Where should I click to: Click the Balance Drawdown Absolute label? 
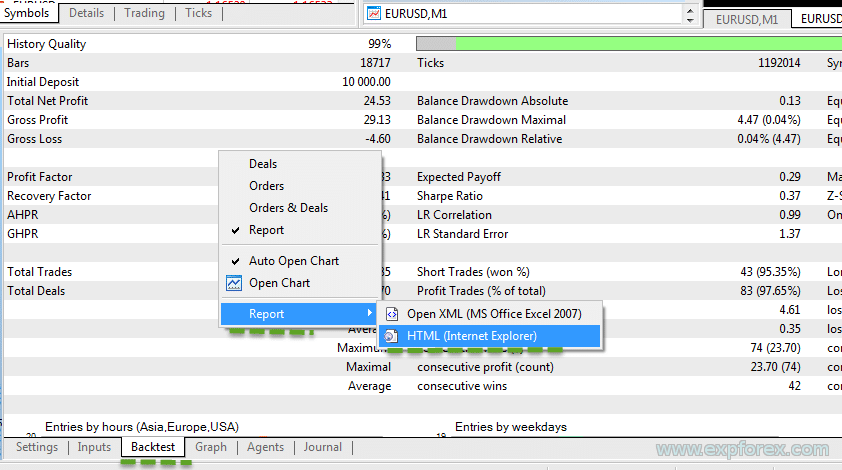coord(492,101)
